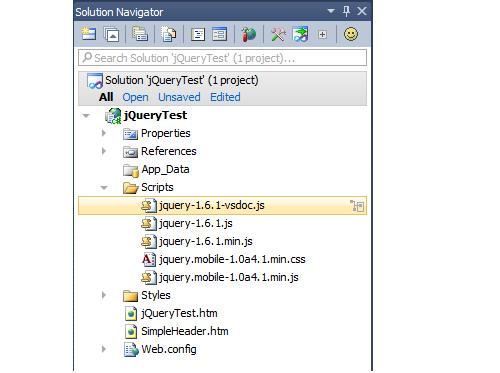Expand the Styles folder
The width and height of the screenshot is (500, 373).
click(x=104, y=295)
